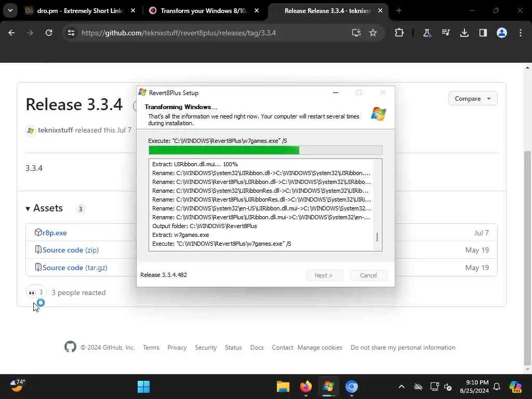Open the Windows Start menu
The image size is (532, 399).
tap(143, 387)
